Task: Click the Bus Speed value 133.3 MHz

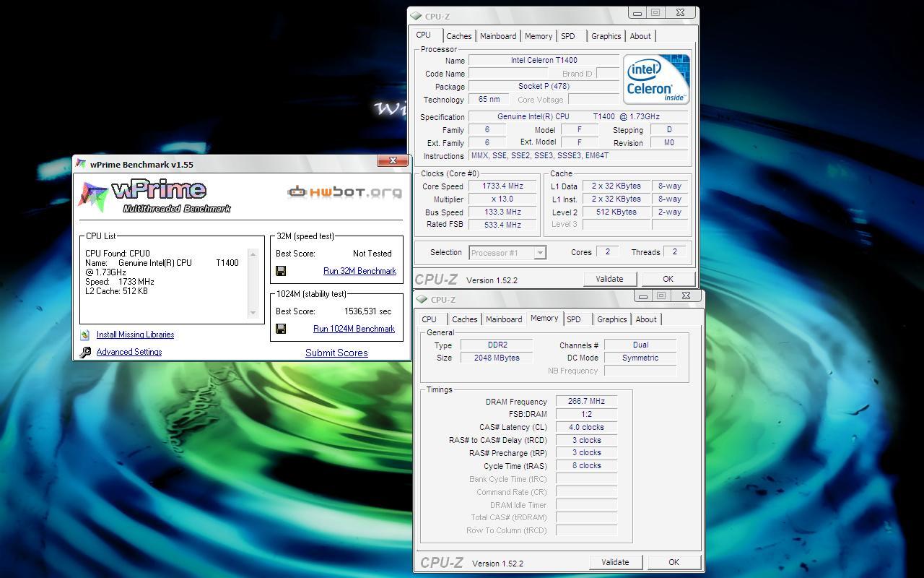Action: pos(502,212)
